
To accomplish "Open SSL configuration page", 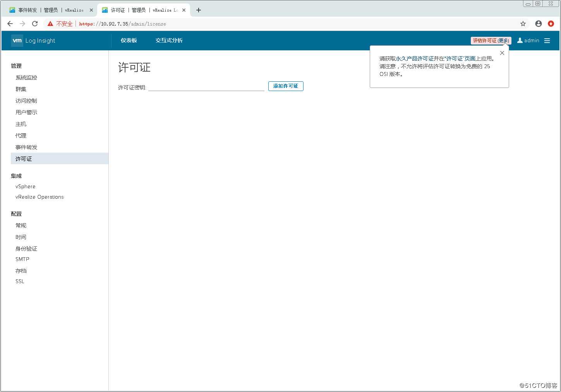I will [x=20, y=281].
